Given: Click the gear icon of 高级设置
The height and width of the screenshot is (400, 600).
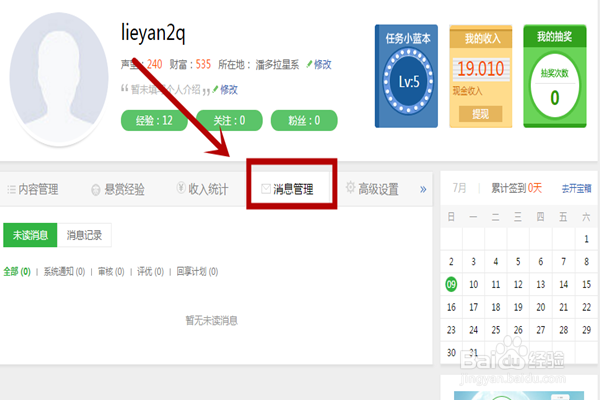Looking at the screenshot, I should 351,188.
